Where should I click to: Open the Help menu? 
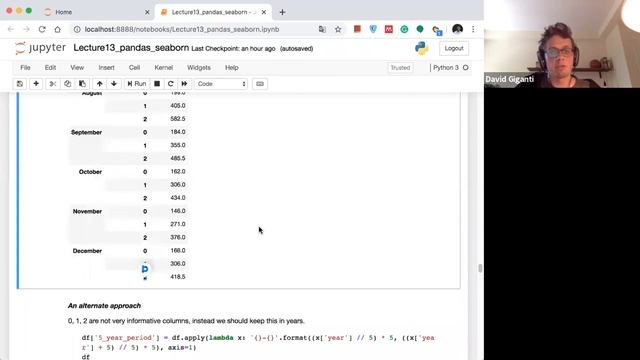tap(232, 68)
